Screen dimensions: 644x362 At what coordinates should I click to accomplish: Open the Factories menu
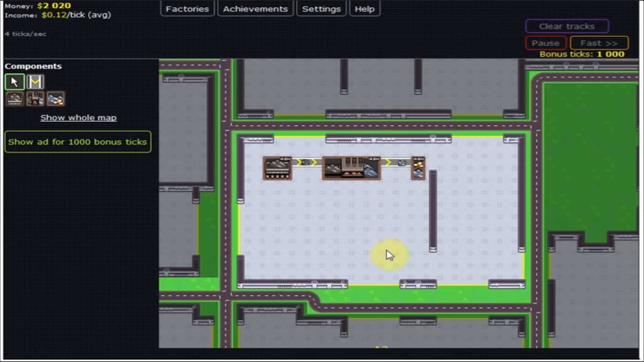(x=187, y=9)
